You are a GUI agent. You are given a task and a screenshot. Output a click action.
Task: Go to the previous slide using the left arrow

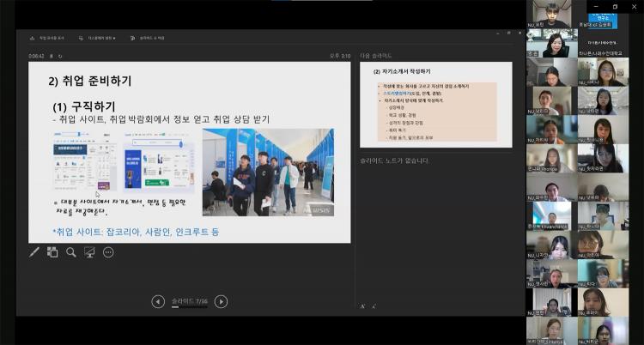point(158,301)
